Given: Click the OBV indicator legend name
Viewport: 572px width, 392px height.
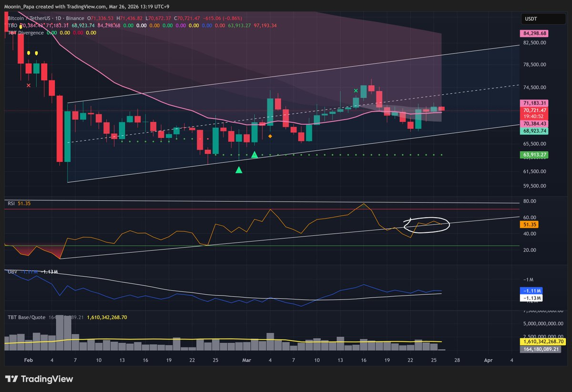Looking at the screenshot, I should click(x=12, y=272).
